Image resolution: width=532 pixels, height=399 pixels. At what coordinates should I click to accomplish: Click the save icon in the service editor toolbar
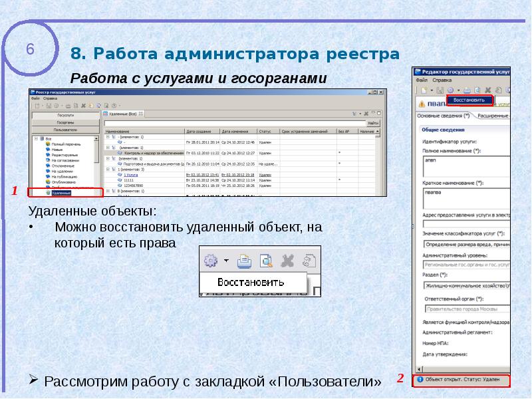click(x=440, y=90)
